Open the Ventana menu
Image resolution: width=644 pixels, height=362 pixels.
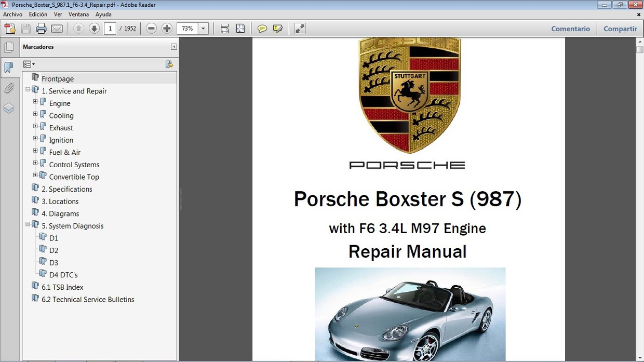(78, 15)
